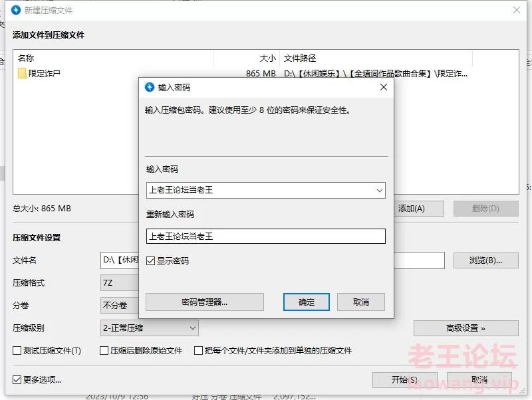Check the separate archive per file option
The width and height of the screenshot is (532, 400).
point(198,350)
